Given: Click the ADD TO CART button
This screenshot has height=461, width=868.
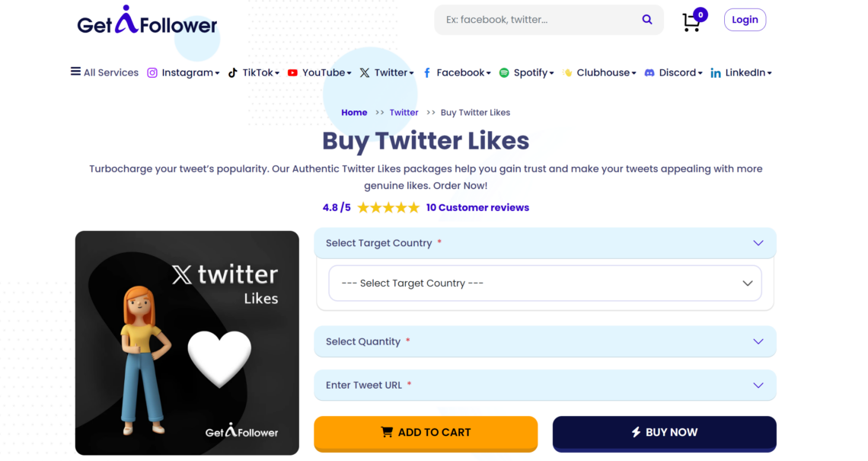Looking at the screenshot, I should [426, 433].
